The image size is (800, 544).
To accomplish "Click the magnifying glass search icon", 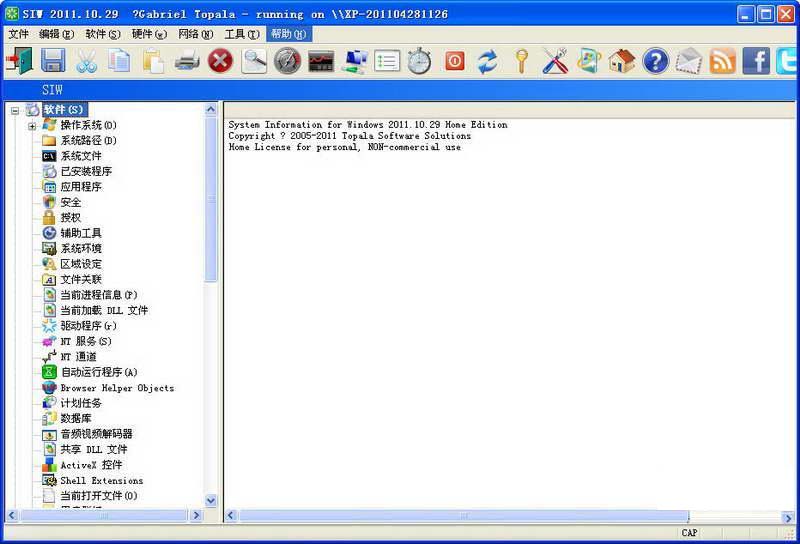I will point(254,61).
